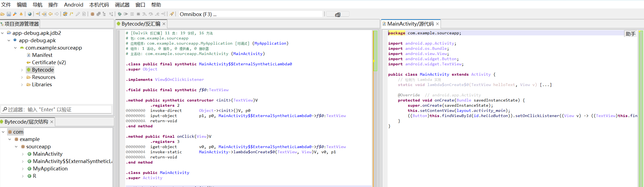Click the 过滤器 filter input field
The image size is (644, 187).
56,109
